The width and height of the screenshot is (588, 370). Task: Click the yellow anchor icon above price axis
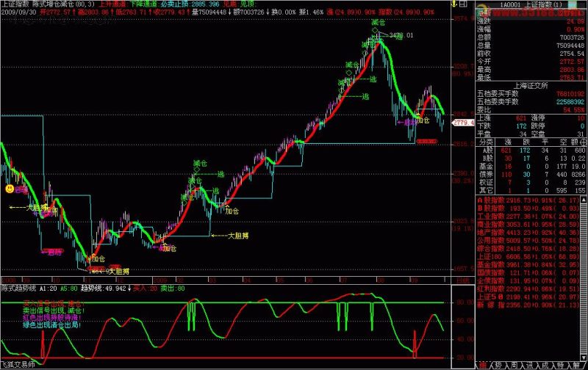coord(454,4)
